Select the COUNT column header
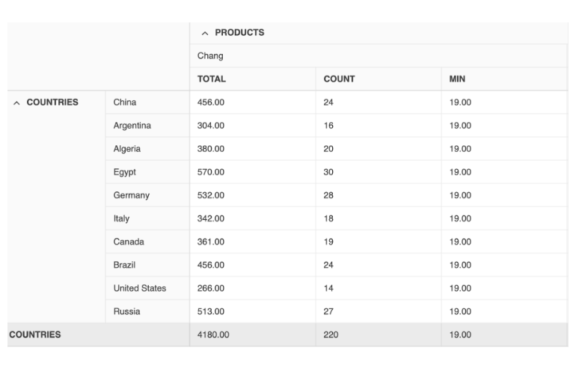 [x=339, y=79]
